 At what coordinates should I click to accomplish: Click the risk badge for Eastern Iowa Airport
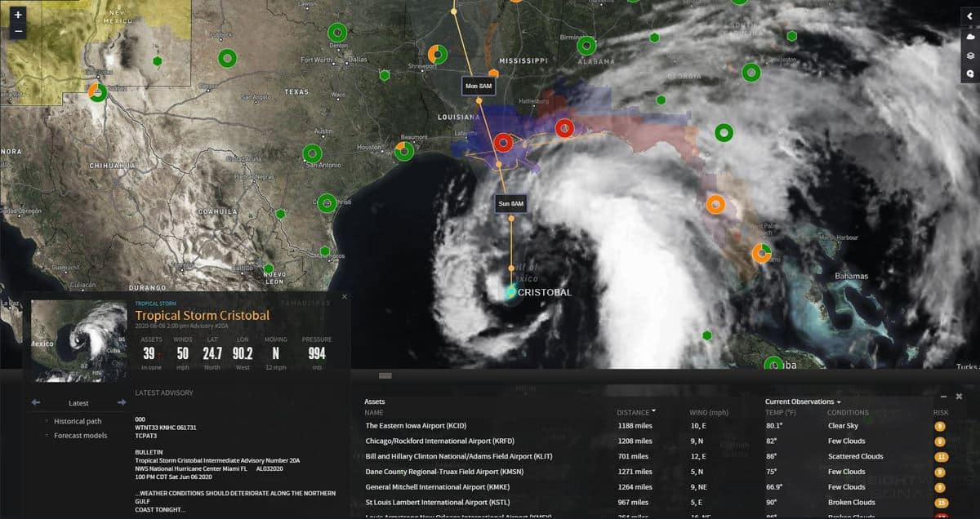pos(940,426)
